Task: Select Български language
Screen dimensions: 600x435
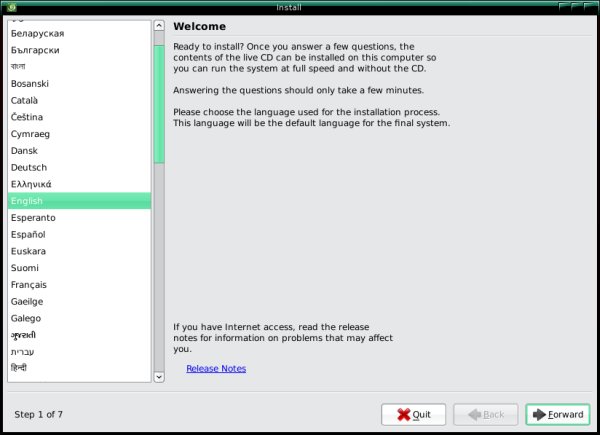Action: 79,50
